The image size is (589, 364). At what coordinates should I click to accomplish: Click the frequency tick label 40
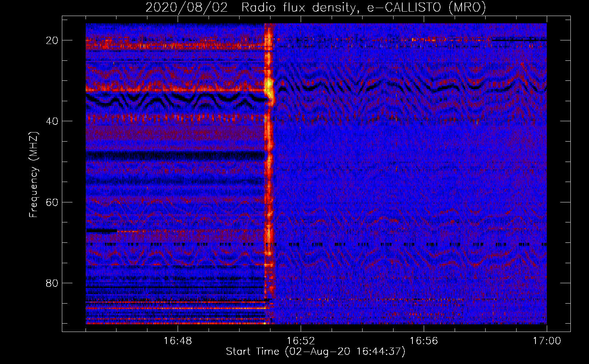[52, 121]
